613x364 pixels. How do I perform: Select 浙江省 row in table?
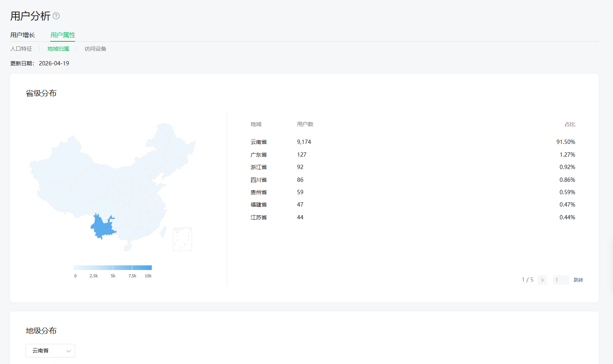tap(259, 167)
